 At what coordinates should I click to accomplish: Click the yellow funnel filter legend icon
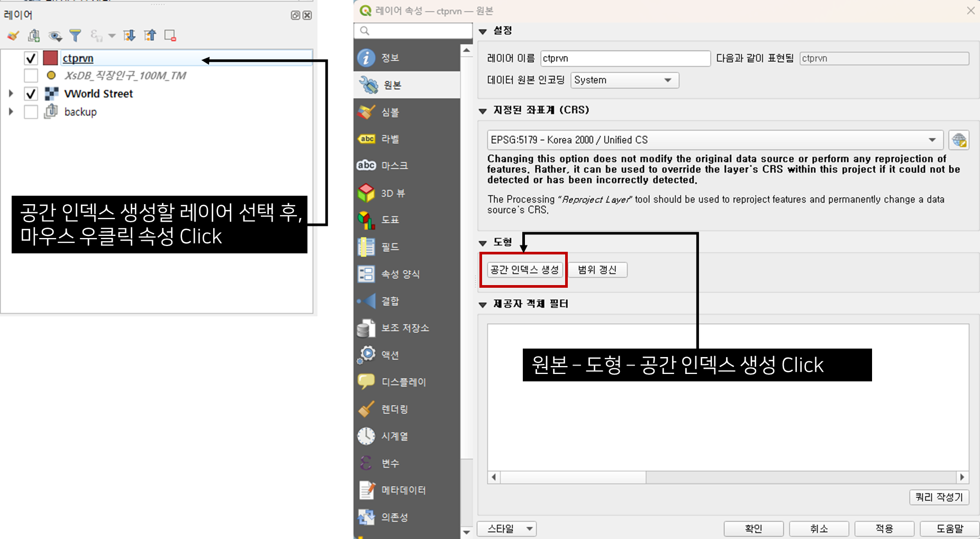tap(76, 35)
